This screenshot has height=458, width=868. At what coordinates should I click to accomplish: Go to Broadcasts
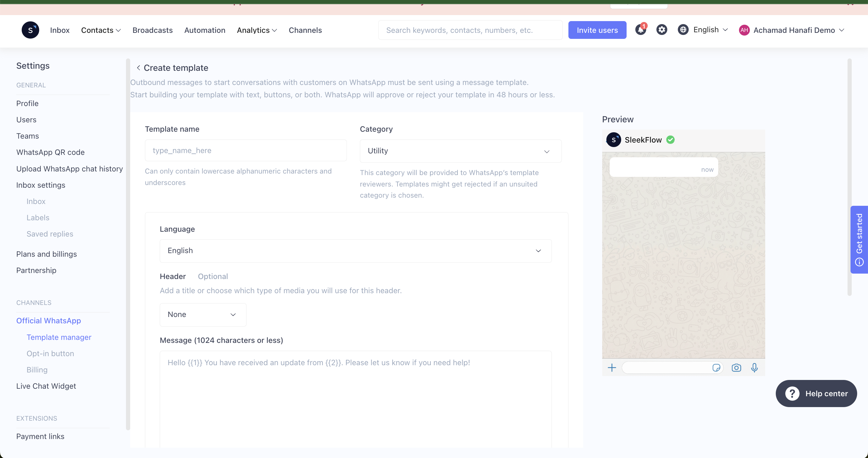pos(152,30)
